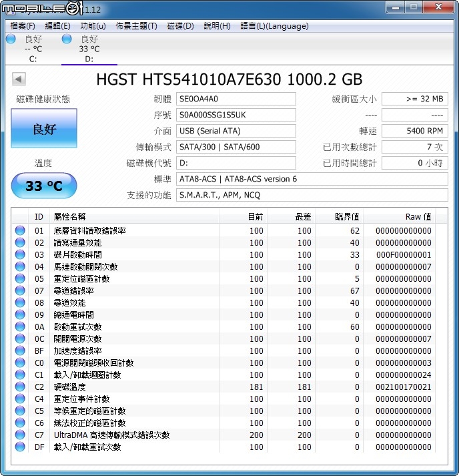Click the 良好 health status button

(x=44, y=128)
